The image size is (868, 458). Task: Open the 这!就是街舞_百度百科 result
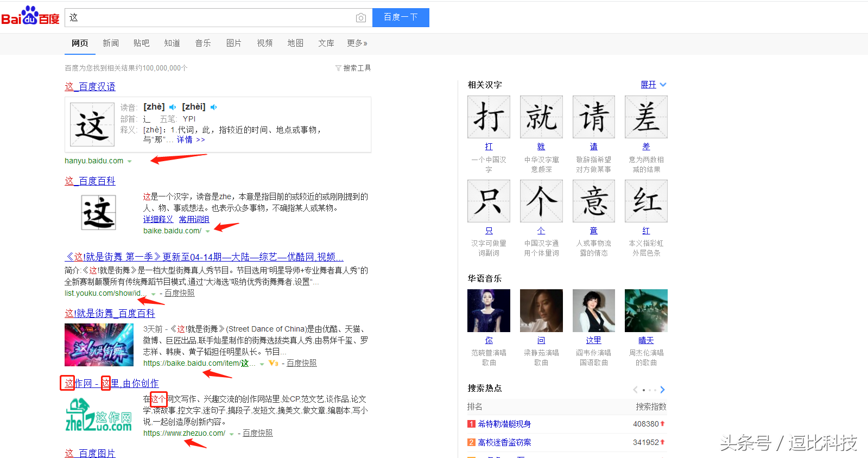[110, 314]
